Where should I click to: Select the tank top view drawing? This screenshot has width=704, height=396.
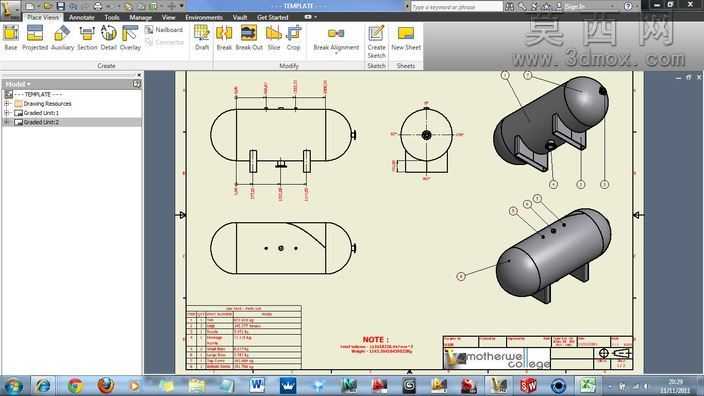[283, 248]
